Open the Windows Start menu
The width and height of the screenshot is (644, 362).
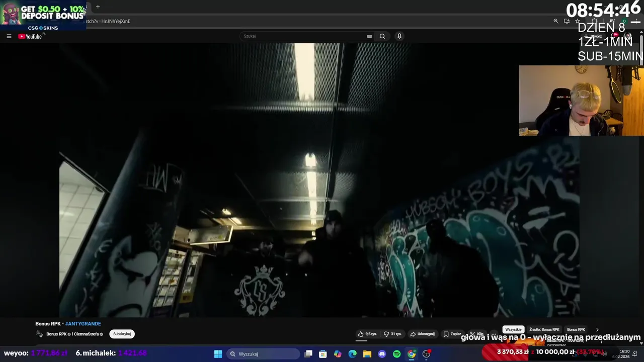(218, 354)
